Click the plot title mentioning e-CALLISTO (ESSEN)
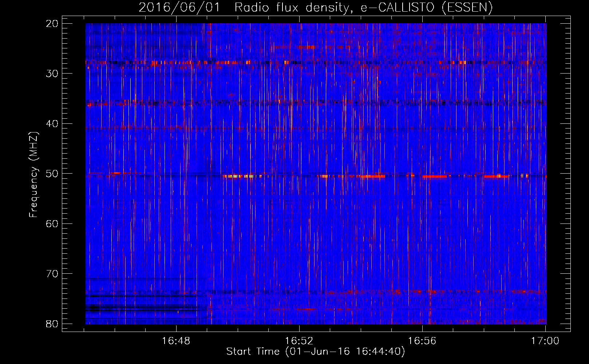Viewport: 589px width, 364px height. coord(316,7)
